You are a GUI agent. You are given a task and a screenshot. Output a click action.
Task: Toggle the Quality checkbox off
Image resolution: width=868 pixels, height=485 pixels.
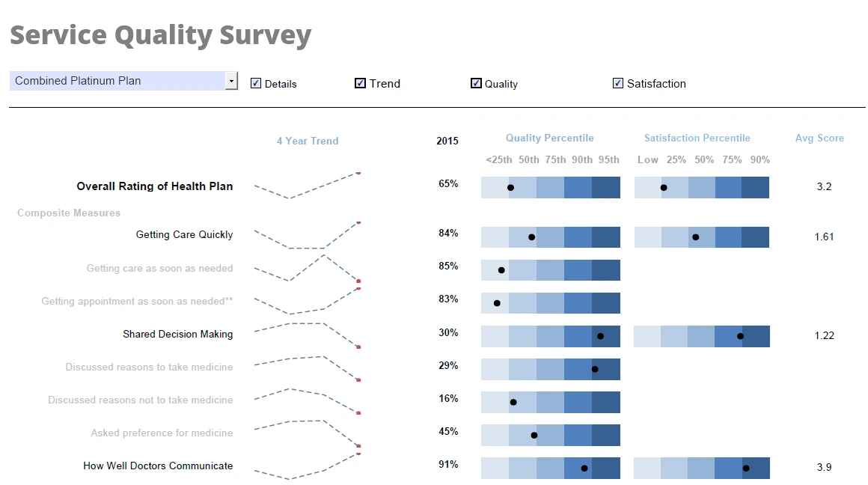point(476,83)
